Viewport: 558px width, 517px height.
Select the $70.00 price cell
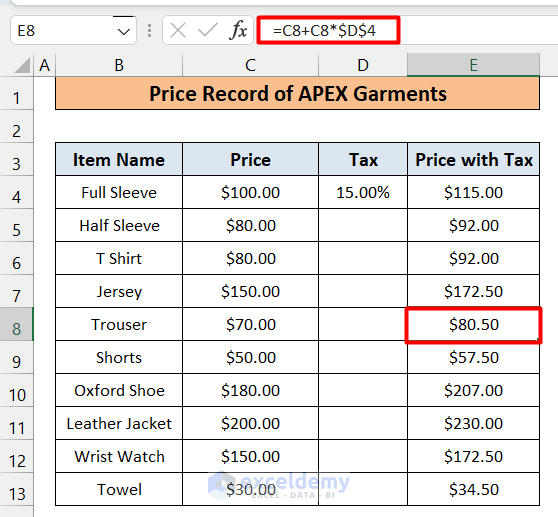250,324
